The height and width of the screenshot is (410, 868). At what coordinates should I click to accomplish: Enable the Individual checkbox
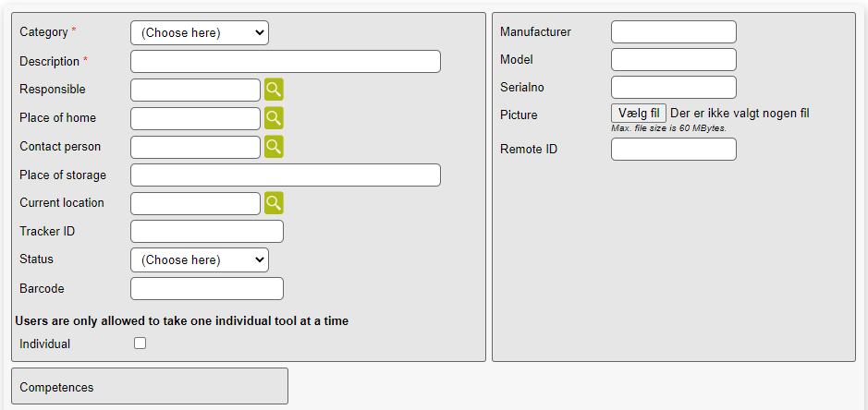click(x=141, y=344)
